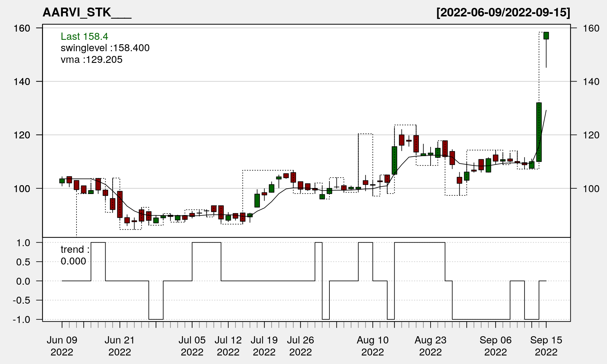
Task: Click the 'Jul 05 2022' axis label
Action: point(192,346)
